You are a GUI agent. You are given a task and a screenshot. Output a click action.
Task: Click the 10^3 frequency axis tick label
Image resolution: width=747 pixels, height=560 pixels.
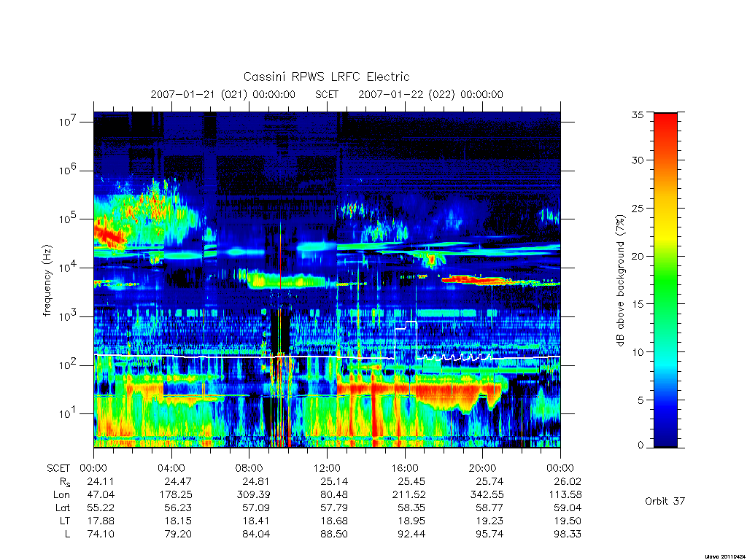coord(68,315)
